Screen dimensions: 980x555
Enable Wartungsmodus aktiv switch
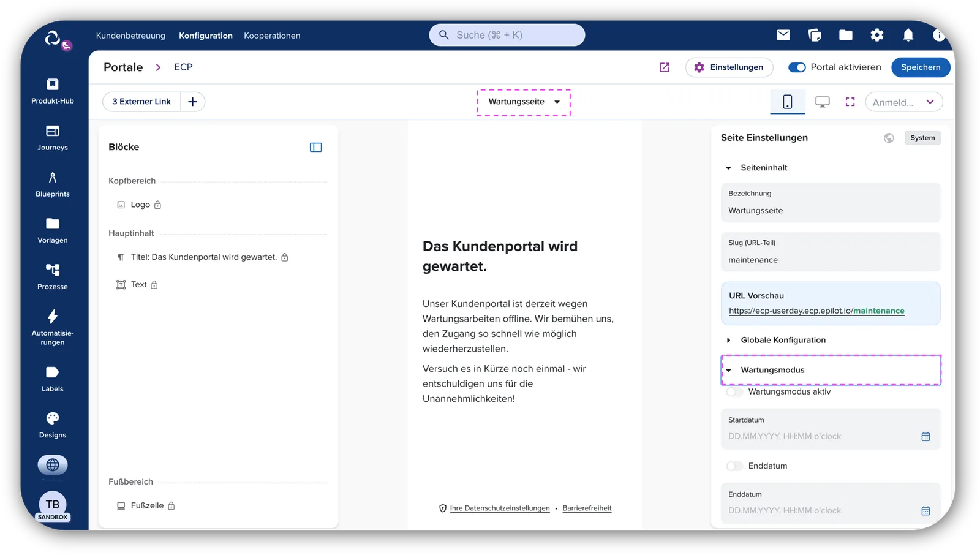point(734,392)
